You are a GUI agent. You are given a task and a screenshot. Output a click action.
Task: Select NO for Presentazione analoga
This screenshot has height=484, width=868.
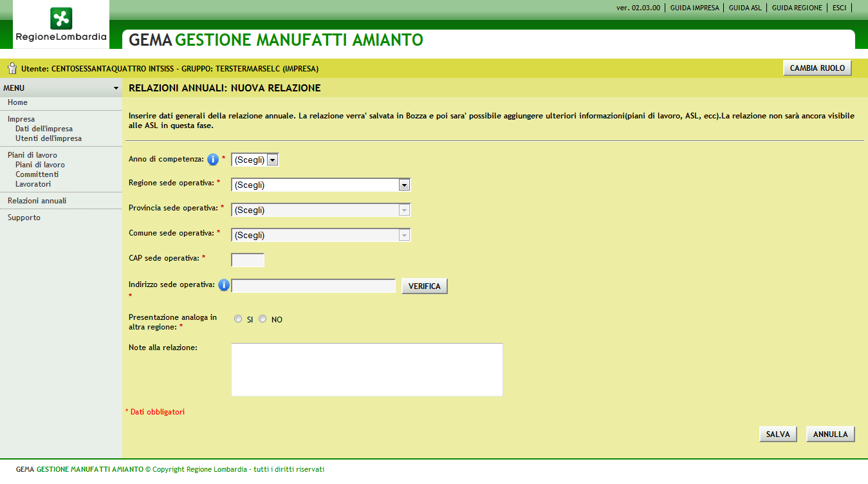tap(263, 319)
